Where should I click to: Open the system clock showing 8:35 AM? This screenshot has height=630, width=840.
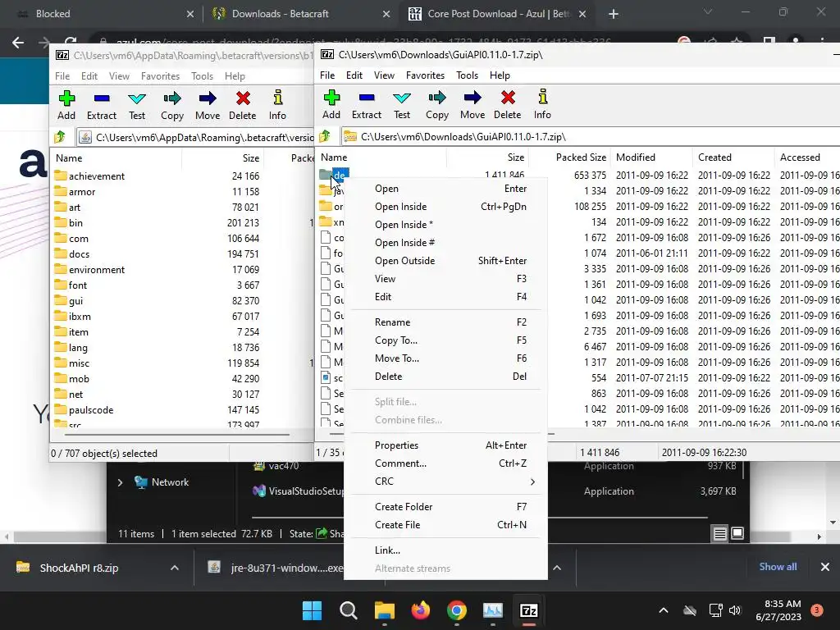778,610
